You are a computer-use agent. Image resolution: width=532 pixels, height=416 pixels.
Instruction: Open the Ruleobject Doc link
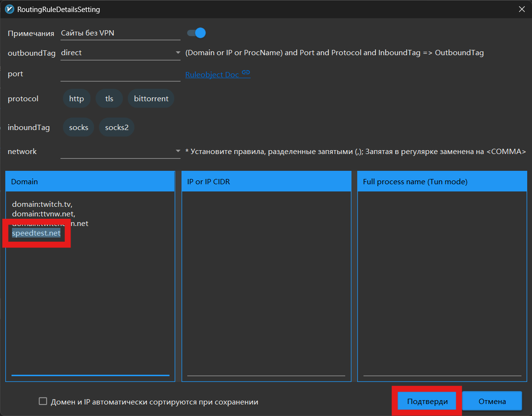tap(212, 75)
